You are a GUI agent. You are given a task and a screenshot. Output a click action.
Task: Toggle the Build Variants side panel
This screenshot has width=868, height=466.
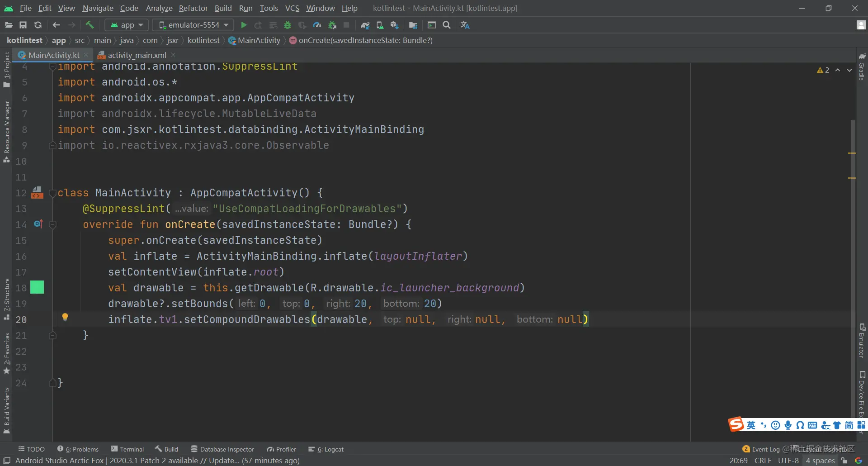point(7,410)
